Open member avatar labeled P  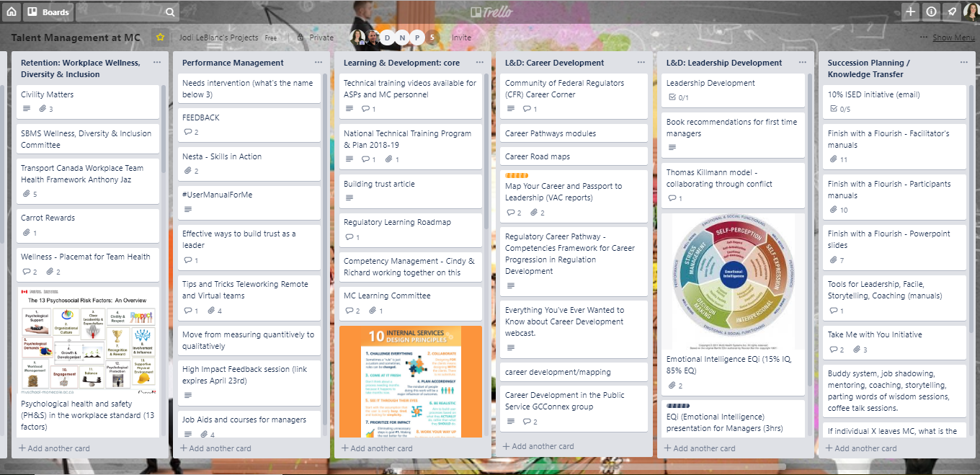(x=417, y=37)
